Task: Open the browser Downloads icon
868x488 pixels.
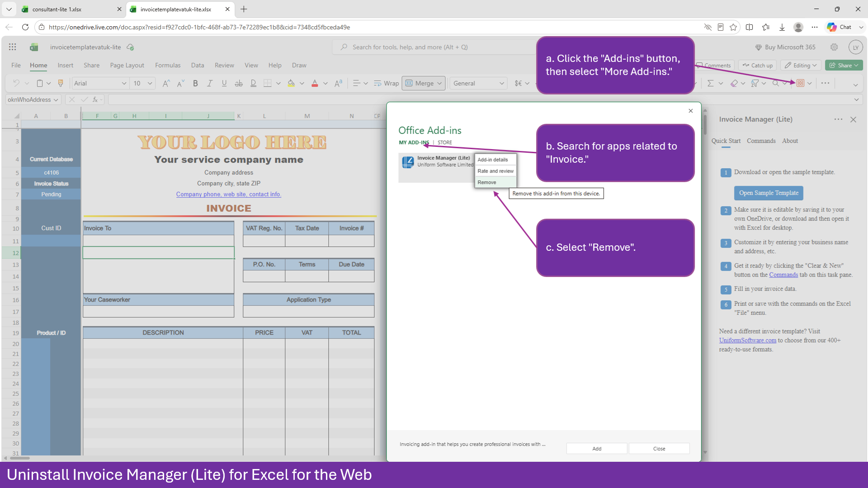Action: [782, 27]
